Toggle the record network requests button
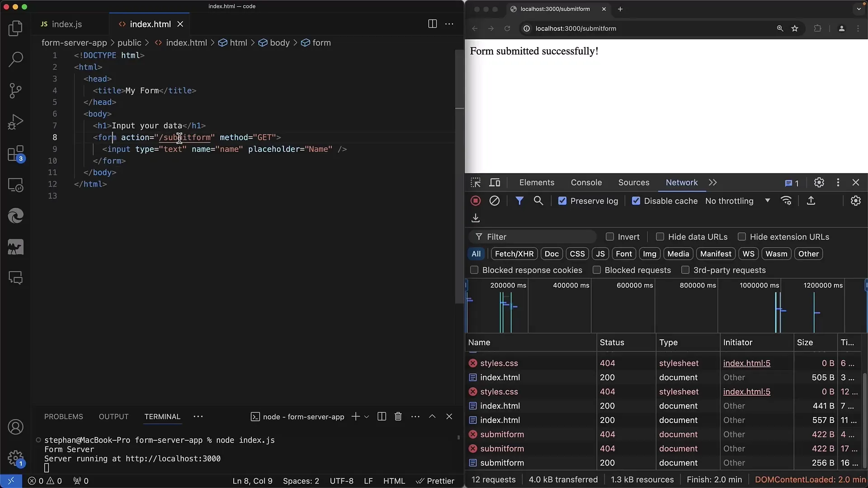The height and width of the screenshot is (488, 868). click(x=477, y=201)
